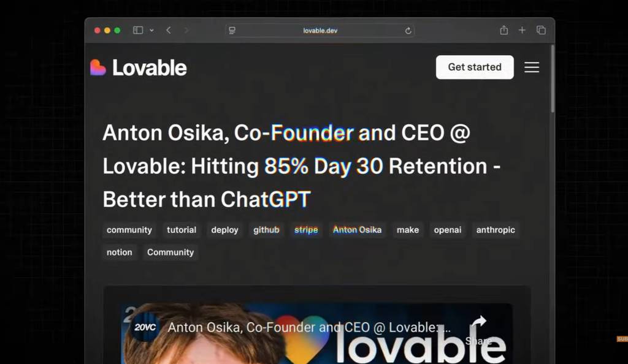The width and height of the screenshot is (628, 364).
Task: Click the lovable.dev address field
Action: pyautogui.click(x=320, y=31)
